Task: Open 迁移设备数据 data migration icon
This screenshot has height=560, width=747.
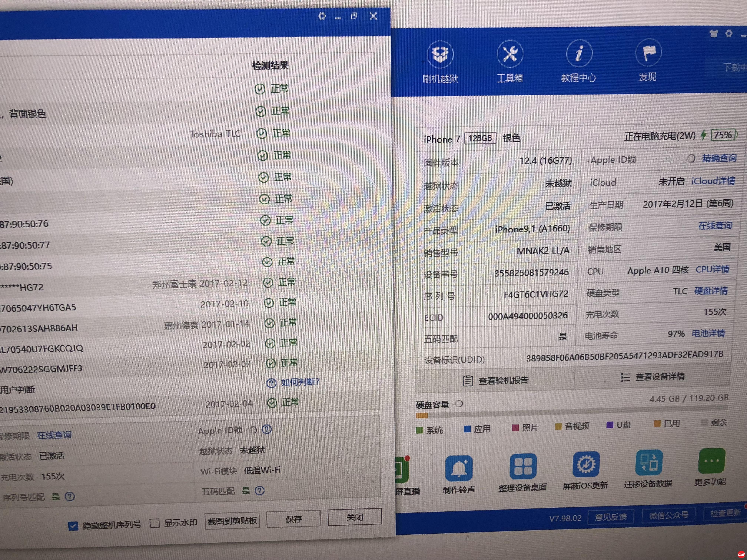Action: click(x=648, y=462)
